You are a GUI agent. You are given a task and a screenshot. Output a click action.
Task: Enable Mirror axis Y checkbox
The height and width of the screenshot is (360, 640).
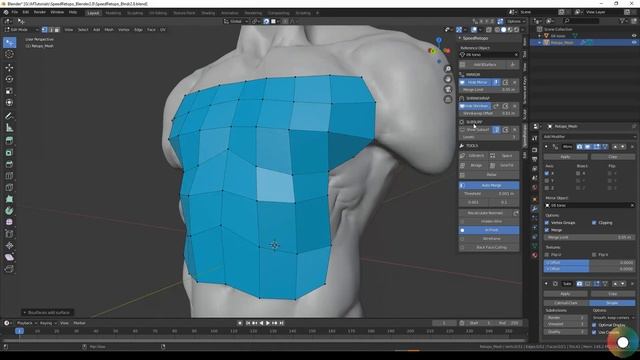[x=547, y=180]
